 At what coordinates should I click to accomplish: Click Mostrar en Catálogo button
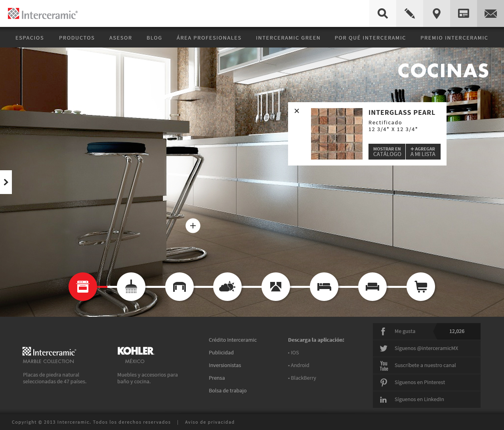pos(387,152)
